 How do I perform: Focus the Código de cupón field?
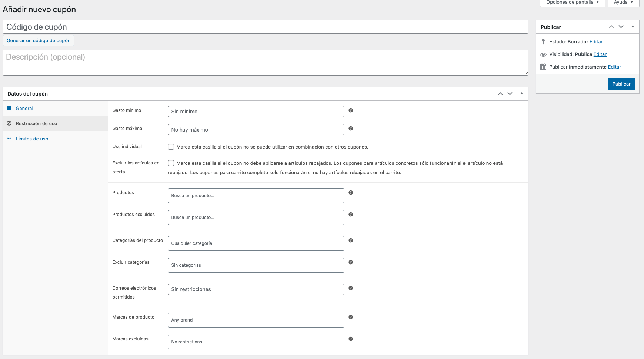coord(265,27)
